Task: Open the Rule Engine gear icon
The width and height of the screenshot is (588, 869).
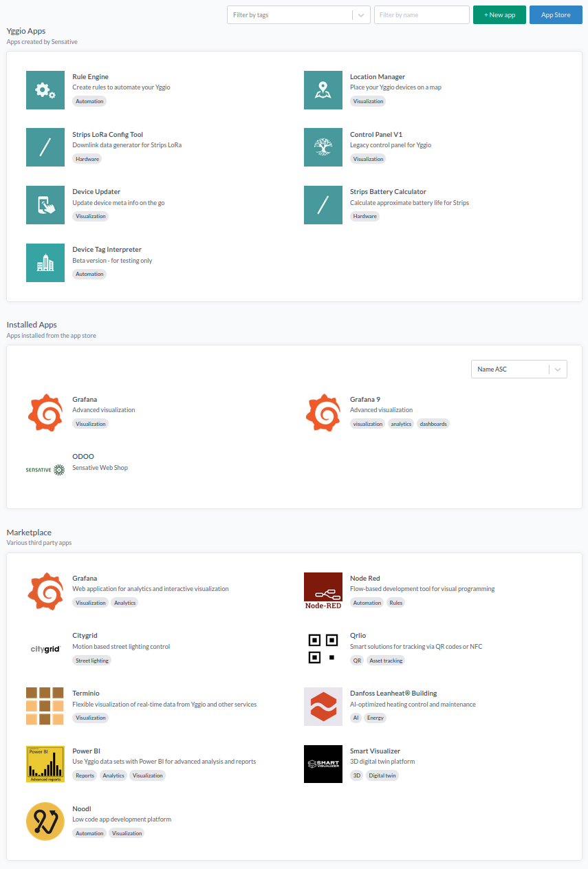Action: click(x=45, y=90)
